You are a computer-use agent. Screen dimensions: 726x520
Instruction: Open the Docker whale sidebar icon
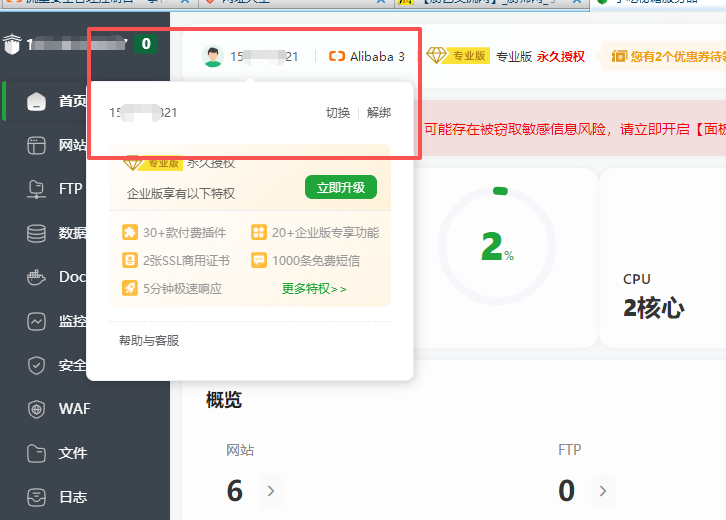(37, 277)
